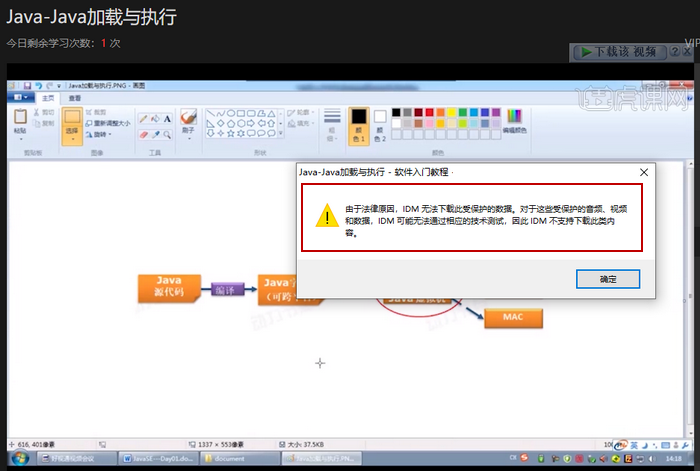The height and width of the screenshot is (471, 700).
Task: Open the 旋转 rotate dropdown
Action: point(98,134)
